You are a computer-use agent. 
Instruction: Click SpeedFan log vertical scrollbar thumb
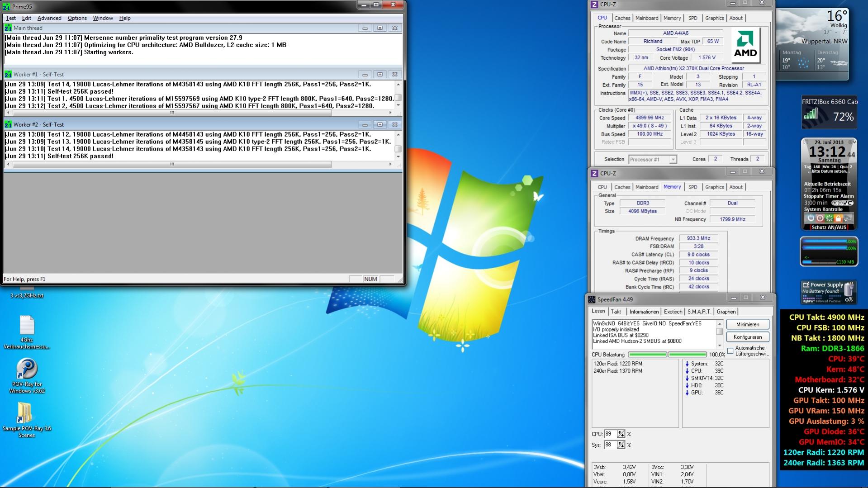pyautogui.click(x=719, y=331)
